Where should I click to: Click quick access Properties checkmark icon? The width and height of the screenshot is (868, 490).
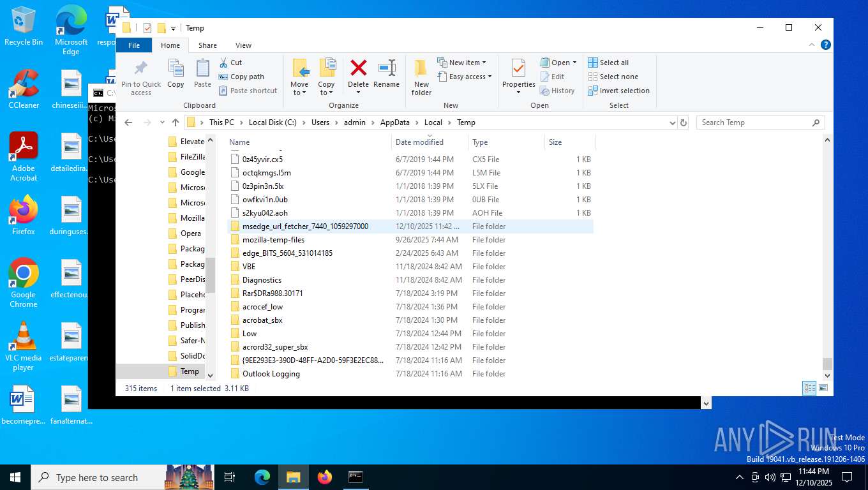click(147, 27)
